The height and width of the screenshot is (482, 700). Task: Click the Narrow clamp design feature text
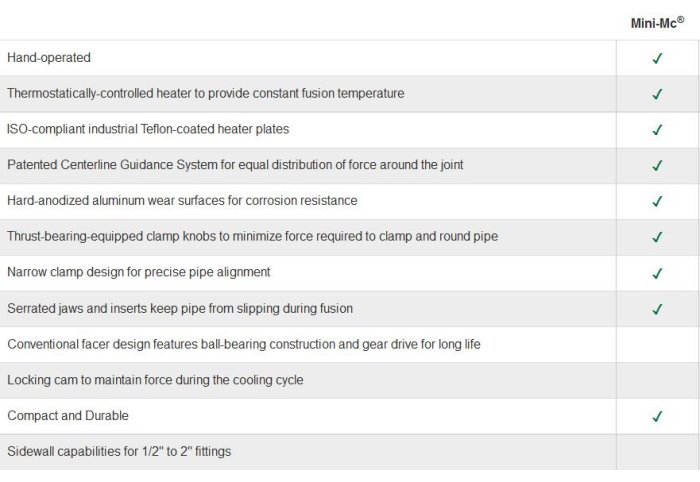(x=139, y=272)
